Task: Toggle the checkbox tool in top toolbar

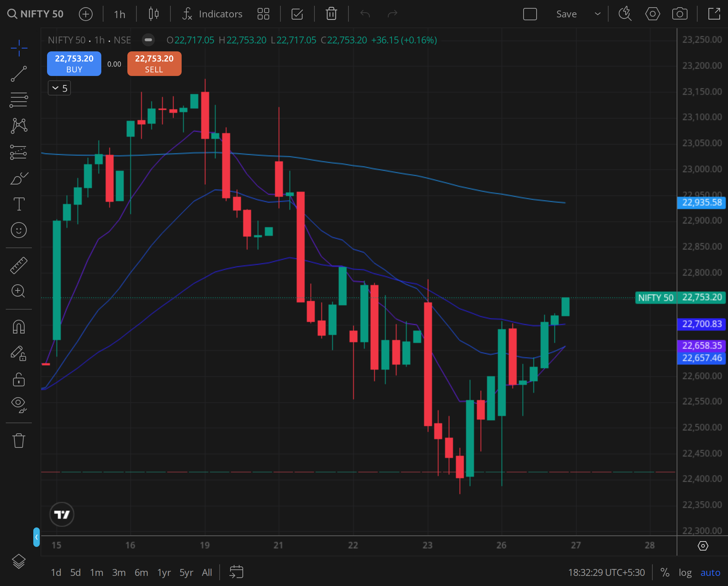Action: click(x=297, y=14)
